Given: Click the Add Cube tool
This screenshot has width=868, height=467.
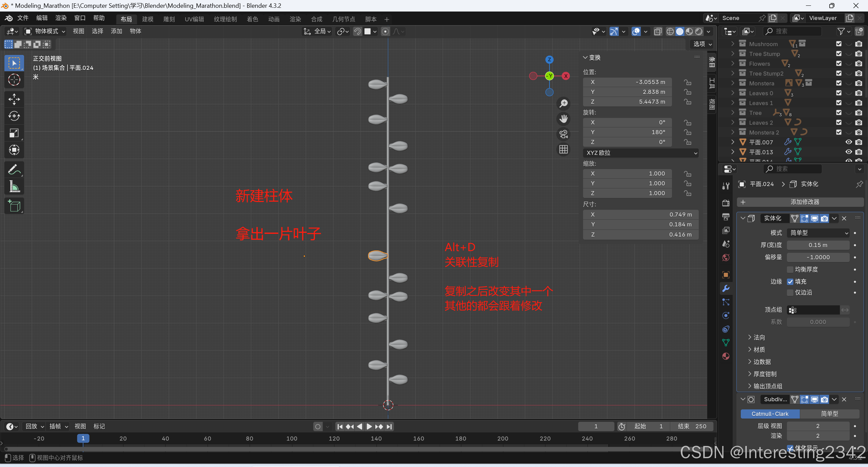Looking at the screenshot, I should 14,206.
